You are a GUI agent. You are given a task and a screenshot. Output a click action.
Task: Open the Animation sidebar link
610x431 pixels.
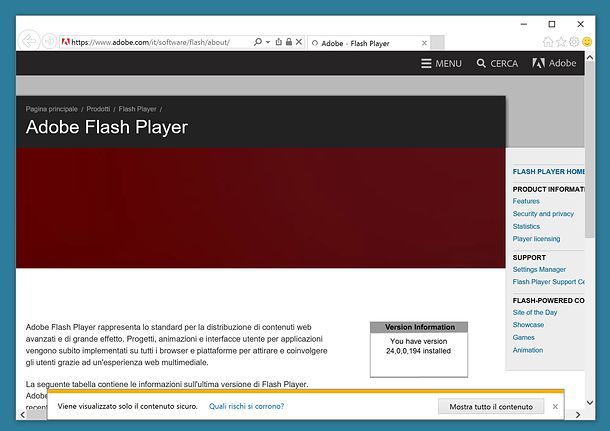point(528,350)
